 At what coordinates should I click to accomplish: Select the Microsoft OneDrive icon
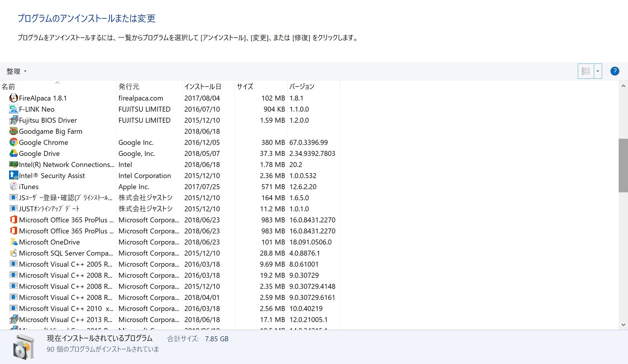click(x=13, y=242)
